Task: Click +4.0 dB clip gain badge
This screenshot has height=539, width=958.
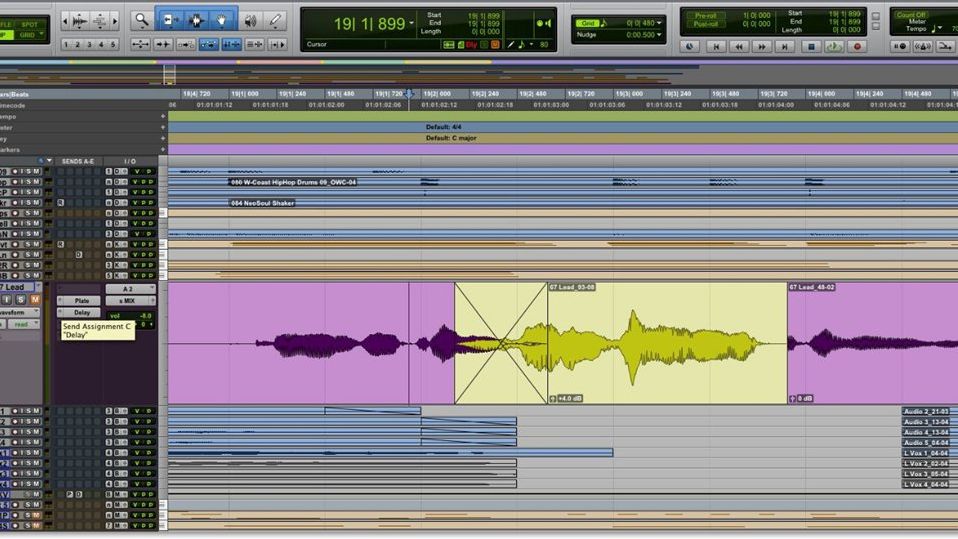Action: [566, 398]
